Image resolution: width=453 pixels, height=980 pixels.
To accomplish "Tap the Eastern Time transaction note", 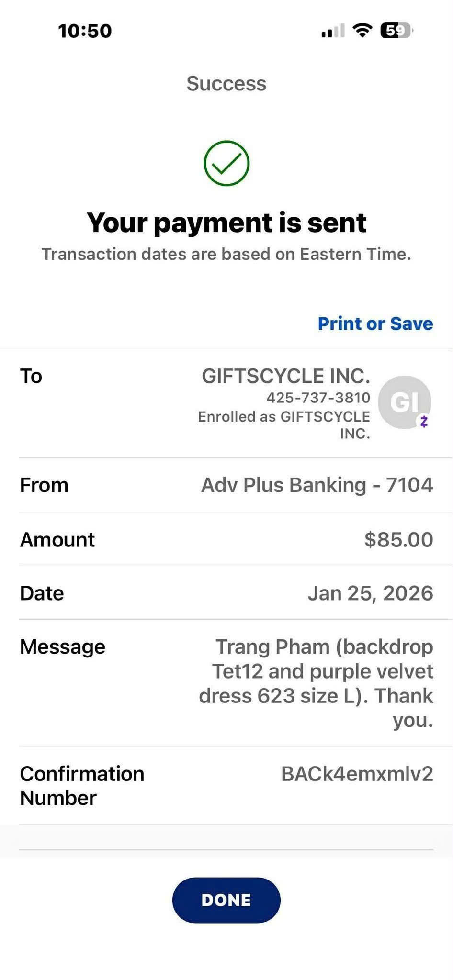I will pyautogui.click(x=226, y=254).
